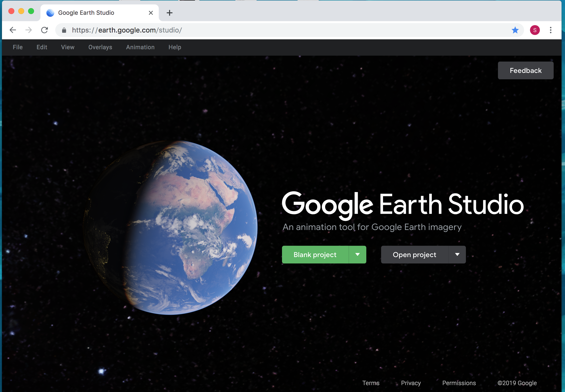Open the Help menu

pos(175,47)
